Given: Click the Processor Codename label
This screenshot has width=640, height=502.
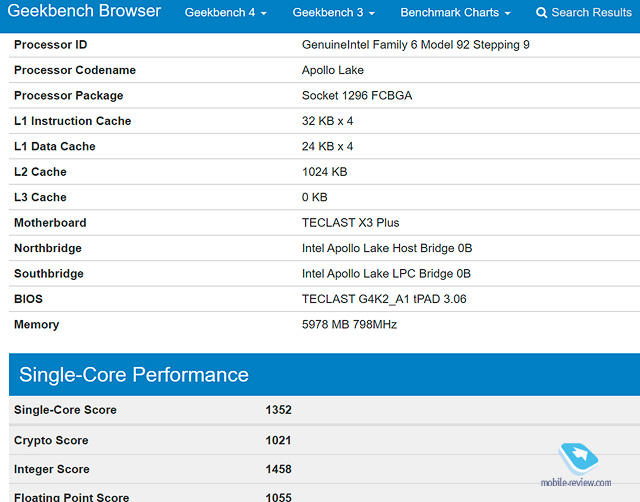Looking at the screenshot, I should (75, 70).
